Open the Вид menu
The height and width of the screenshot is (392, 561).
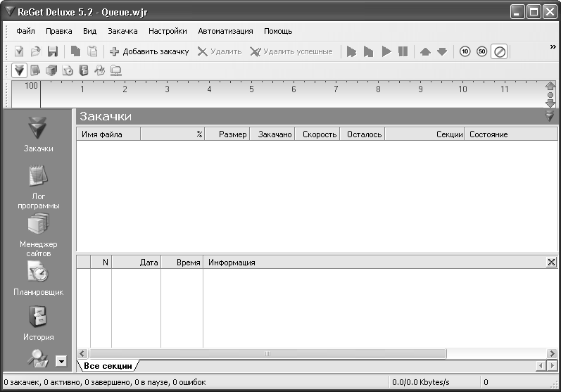(90, 32)
